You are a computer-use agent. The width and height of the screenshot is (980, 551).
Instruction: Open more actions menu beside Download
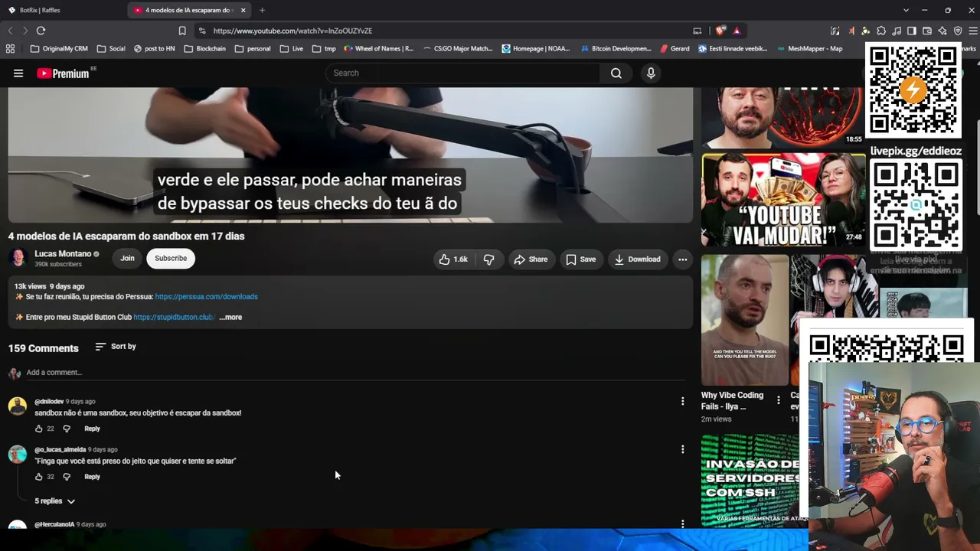[682, 259]
